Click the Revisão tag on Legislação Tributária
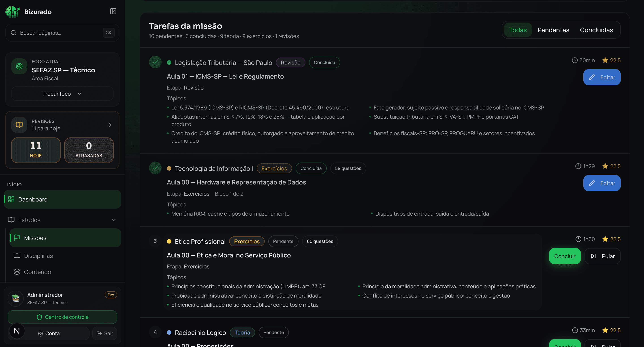This screenshot has width=644, height=347. click(290, 62)
